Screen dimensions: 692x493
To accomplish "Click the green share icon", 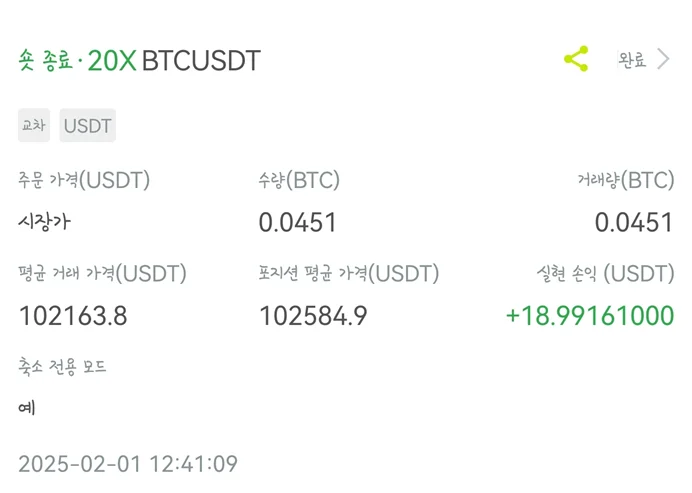I will (x=576, y=59).
